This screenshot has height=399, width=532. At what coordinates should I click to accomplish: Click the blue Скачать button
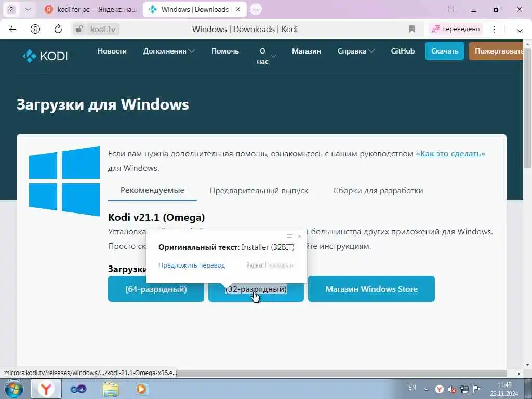[x=445, y=51]
